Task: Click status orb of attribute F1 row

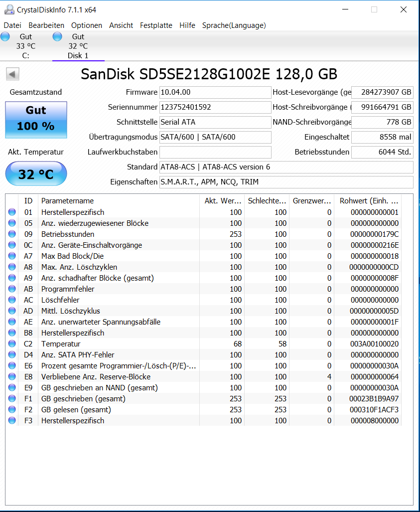Action: click(12, 399)
